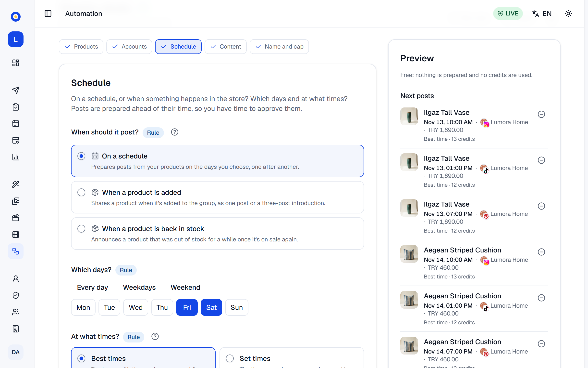Click the magic wand icon in sidebar

click(x=16, y=184)
